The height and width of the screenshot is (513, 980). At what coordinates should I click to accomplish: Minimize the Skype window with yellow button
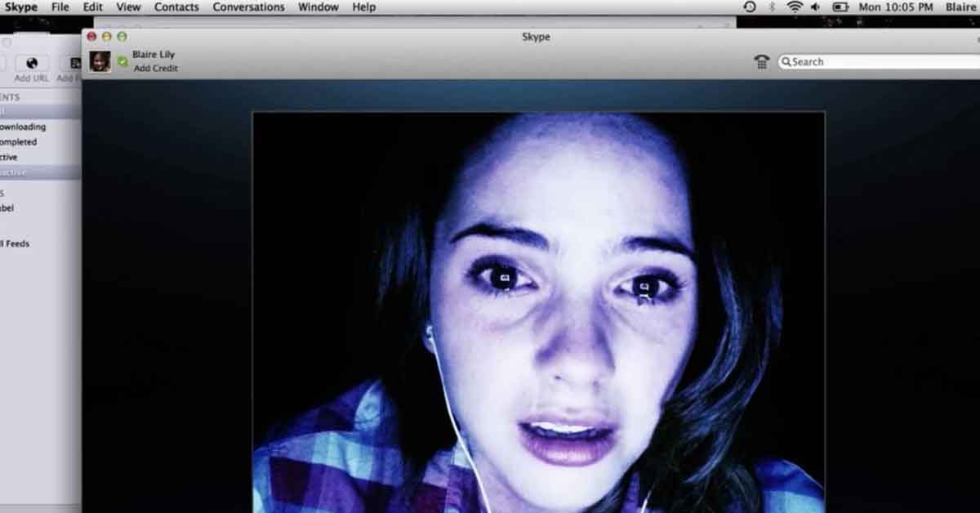tap(106, 37)
